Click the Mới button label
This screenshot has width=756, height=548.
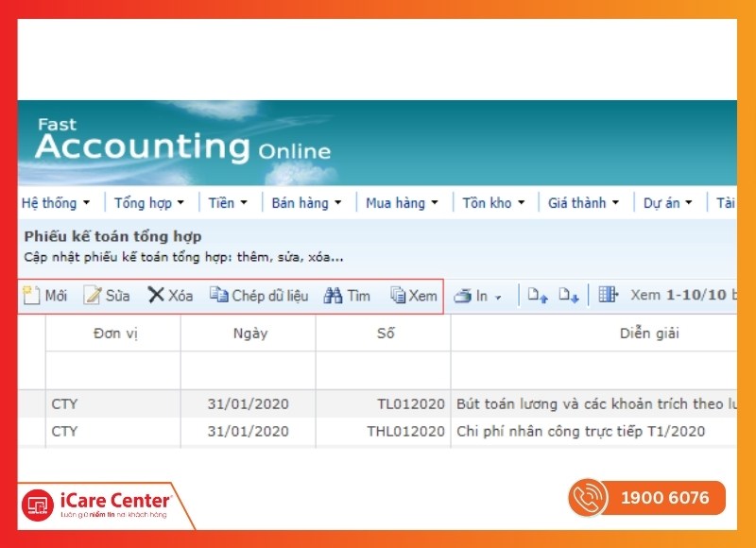56,296
